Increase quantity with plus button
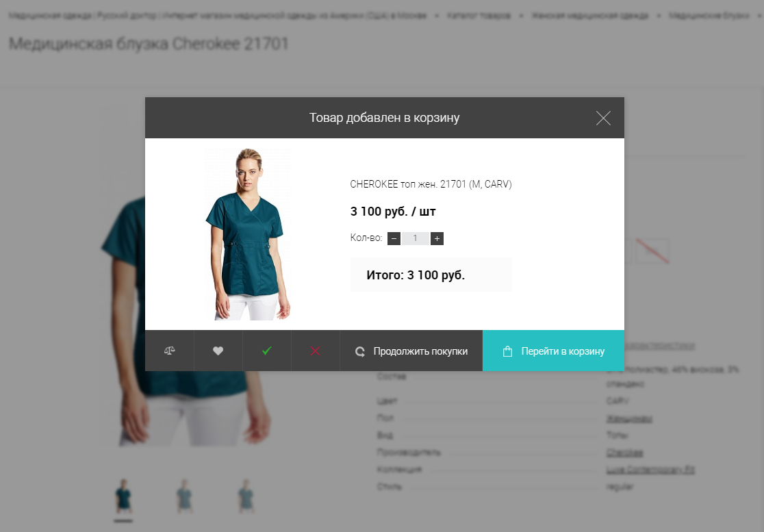The image size is (764, 532). (x=437, y=239)
